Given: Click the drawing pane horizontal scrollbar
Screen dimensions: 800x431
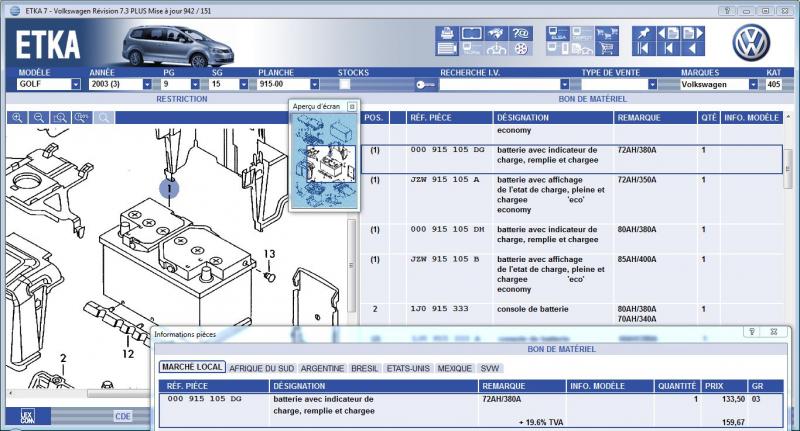Looking at the screenshot, I should (x=120, y=393).
